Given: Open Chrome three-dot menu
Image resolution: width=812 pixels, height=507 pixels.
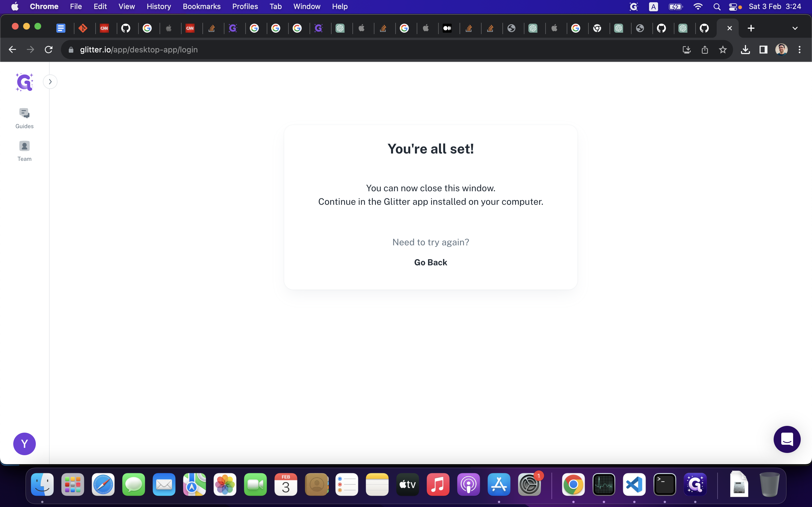Looking at the screenshot, I should [x=800, y=50].
